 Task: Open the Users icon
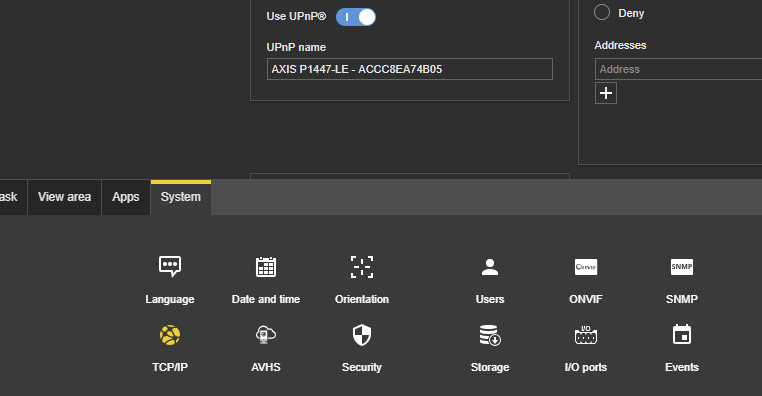pos(490,267)
